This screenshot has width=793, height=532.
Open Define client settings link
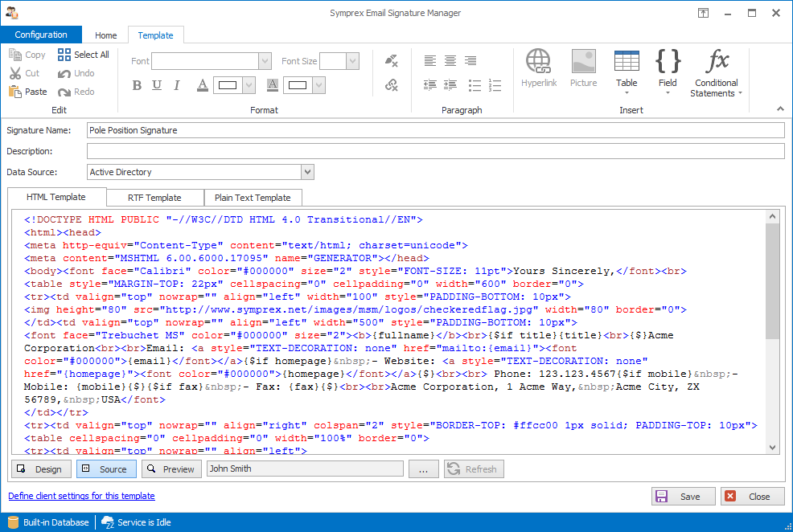(x=81, y=496)
